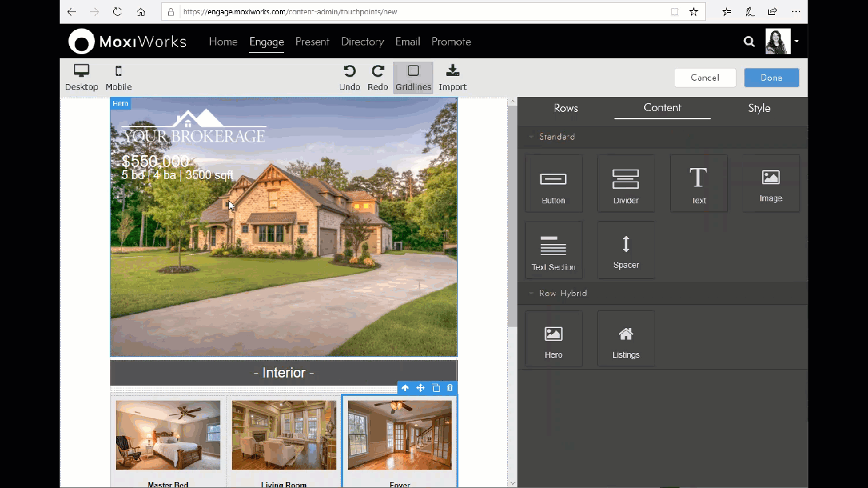Open the user profile dropdown arrow
This screenshot has height=488, width=868.
(x=797, y=41)
